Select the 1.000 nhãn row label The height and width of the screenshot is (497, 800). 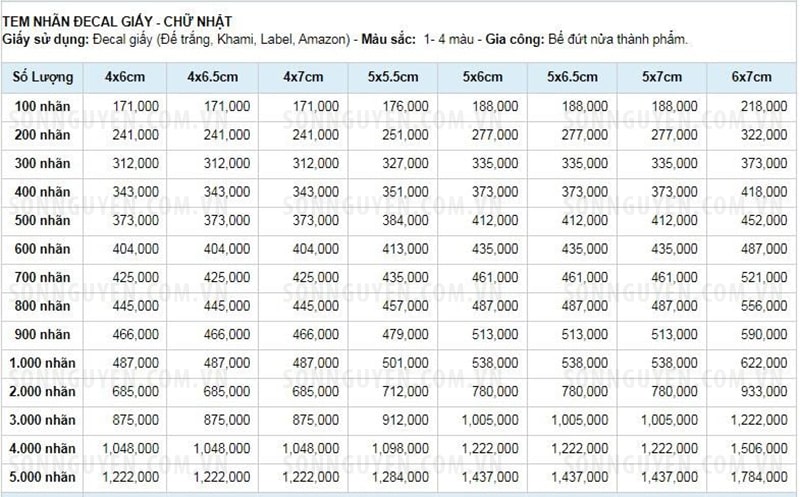(x=42, y=363)
